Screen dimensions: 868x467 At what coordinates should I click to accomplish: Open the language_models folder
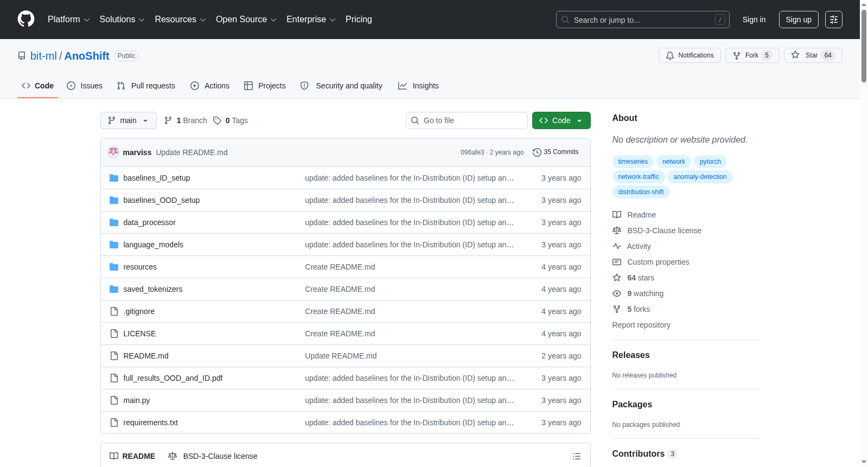point(154,245)
